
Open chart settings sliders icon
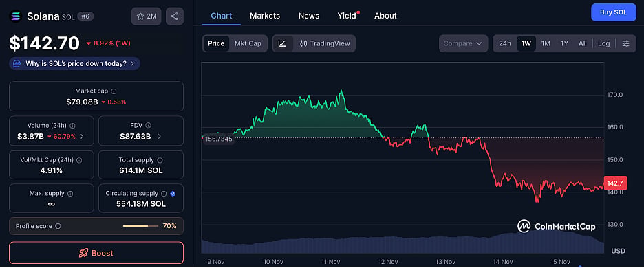point(626,43)
